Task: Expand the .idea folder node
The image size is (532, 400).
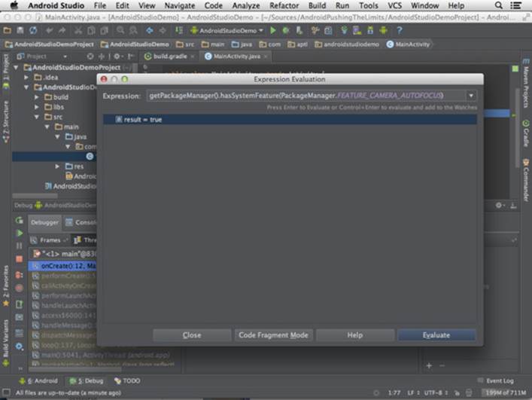Action: (x=26, y=78)
